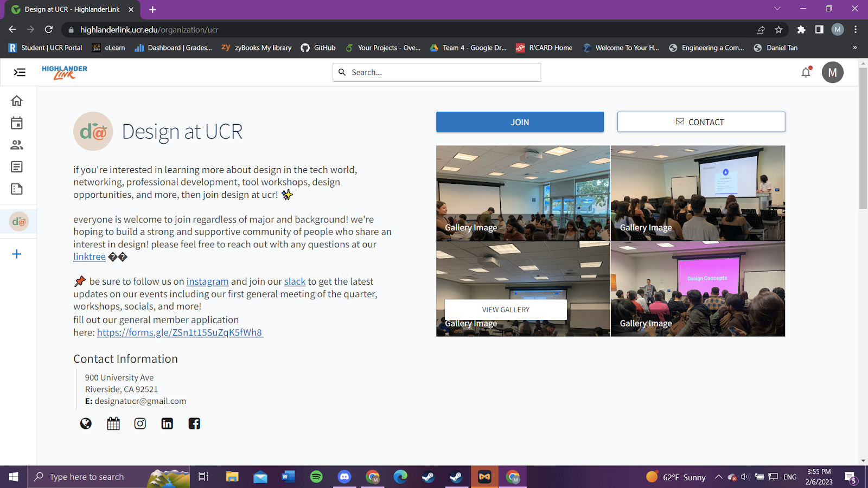Select the Design at UCR browser tab

[72, 10]
